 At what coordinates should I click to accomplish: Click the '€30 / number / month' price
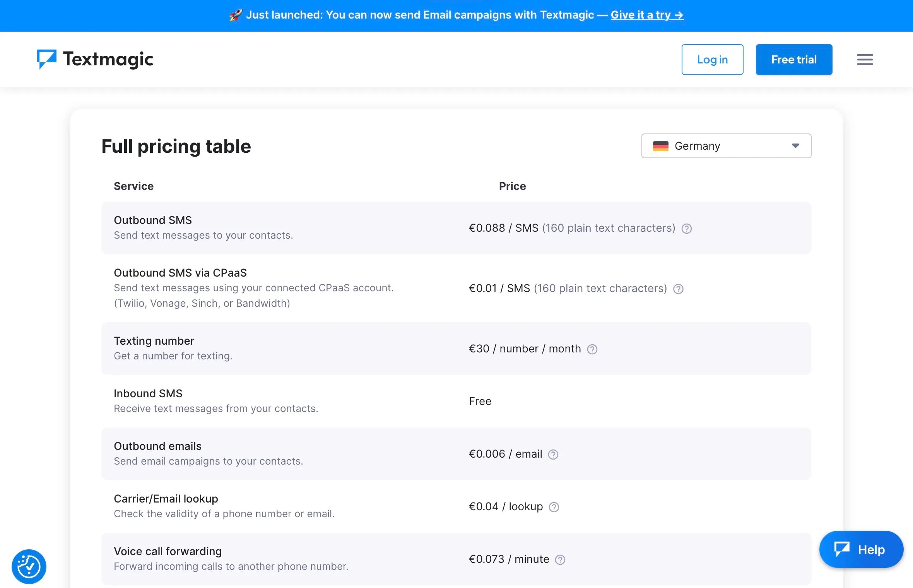point(525,349)
